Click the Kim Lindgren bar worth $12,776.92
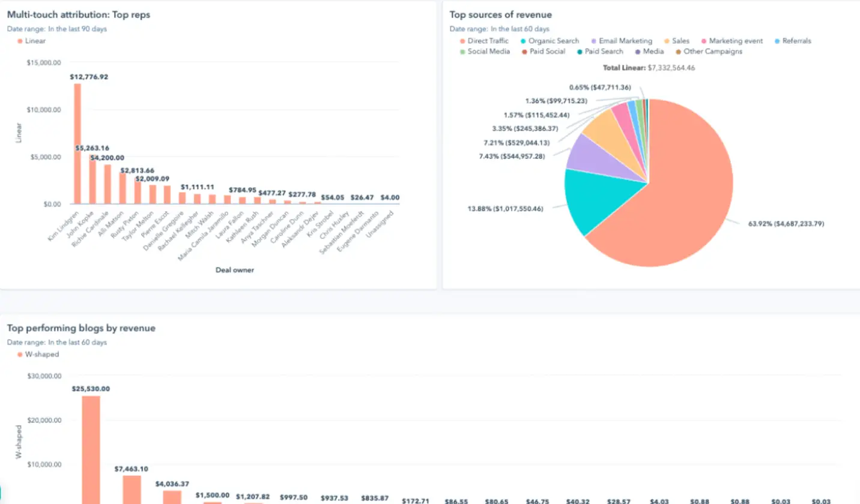This screenshot has width=860, height=504. click(77, 143)
